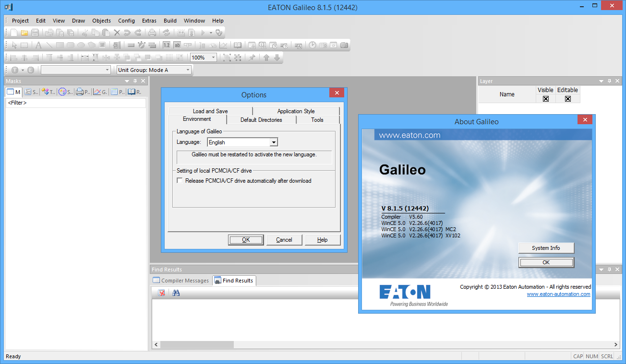
Task: Open the Tools tab in Options
Action: pyautogui.click(x=317, y=120)
